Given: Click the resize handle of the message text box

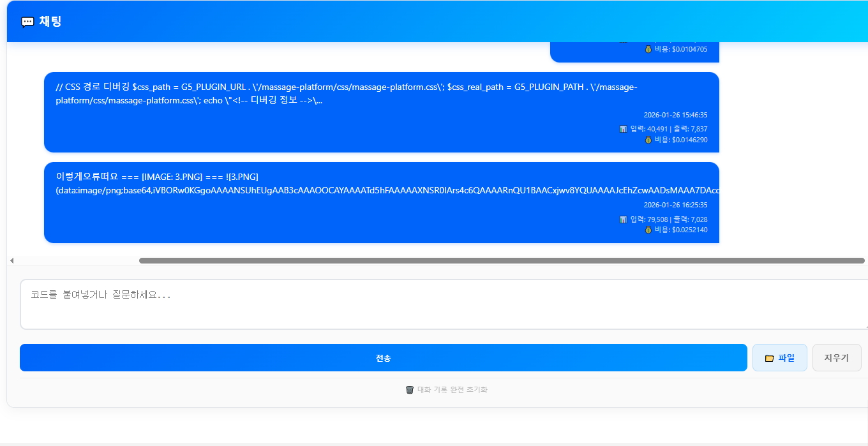Looking at the screenshot, I should 865,327.
